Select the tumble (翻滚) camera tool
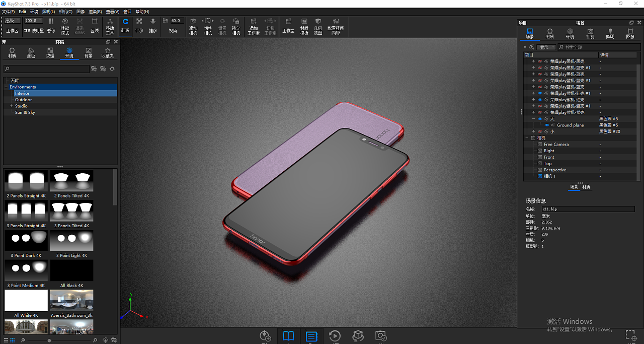 (x=125, y=25)
